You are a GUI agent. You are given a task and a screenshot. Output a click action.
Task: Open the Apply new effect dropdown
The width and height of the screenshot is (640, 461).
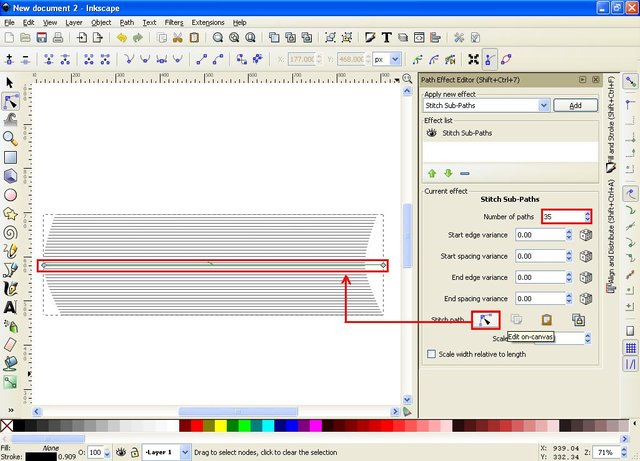(x=544, y=105)
